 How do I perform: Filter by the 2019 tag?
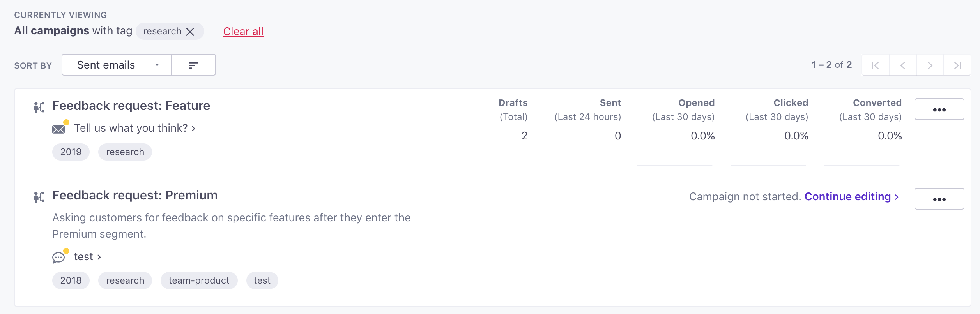[71, 152]
